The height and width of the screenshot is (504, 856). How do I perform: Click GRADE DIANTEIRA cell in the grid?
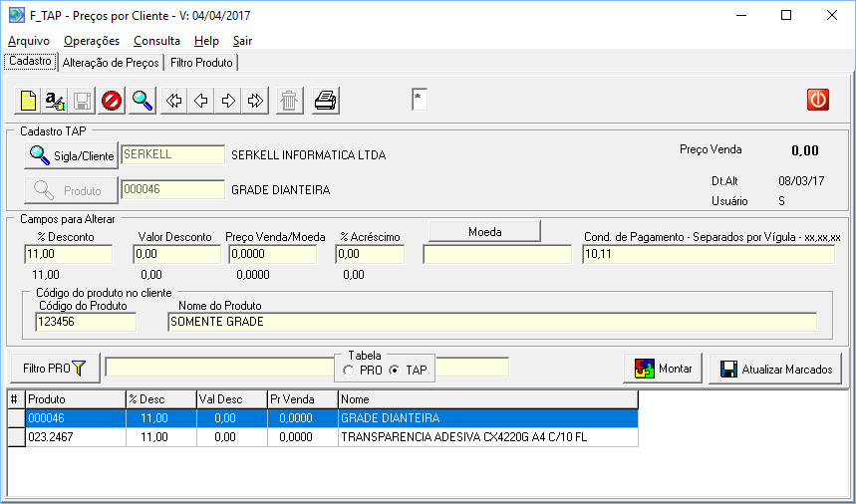(x=488, y=418)
